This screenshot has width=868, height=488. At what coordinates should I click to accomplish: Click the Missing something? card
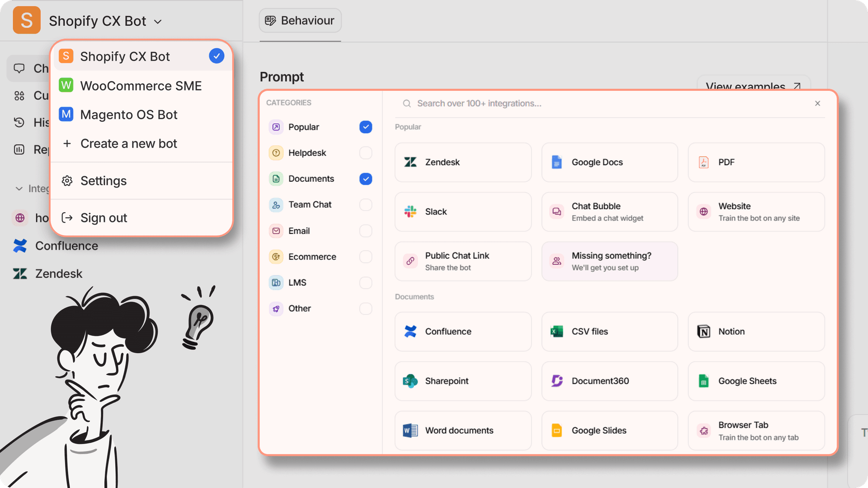pyautogui.click(x=610, y=261)
